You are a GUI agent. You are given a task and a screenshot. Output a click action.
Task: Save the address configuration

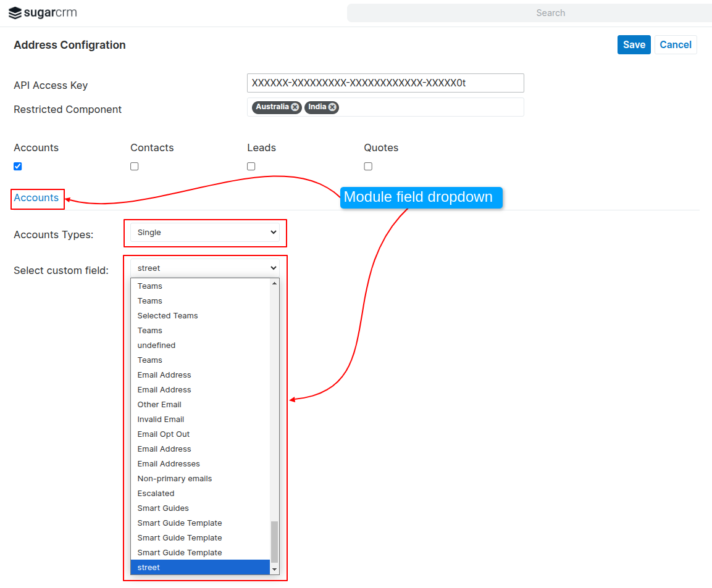[634, 44]
